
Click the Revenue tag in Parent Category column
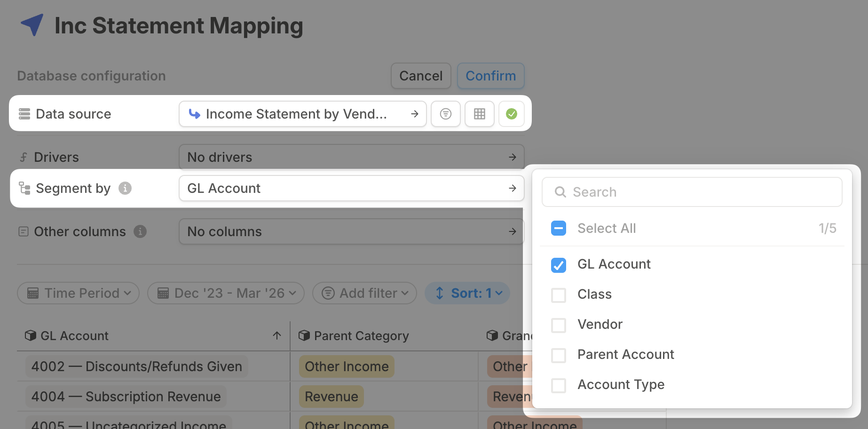(x=331, y=397)
